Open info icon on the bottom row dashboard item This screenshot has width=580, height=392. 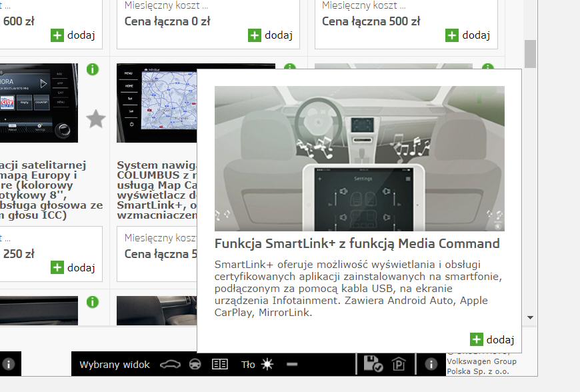[93, 302]
